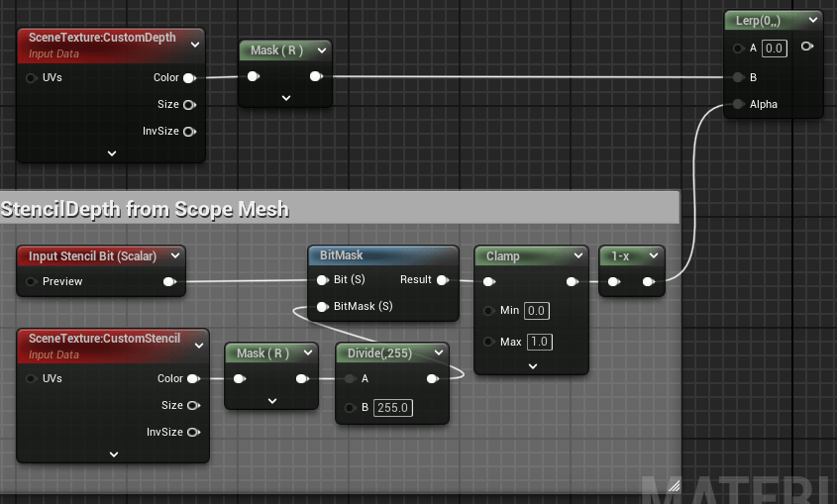The image size is (837, 504).
Task: Select the Divide(,255) node header
Action: click(379, 353)
